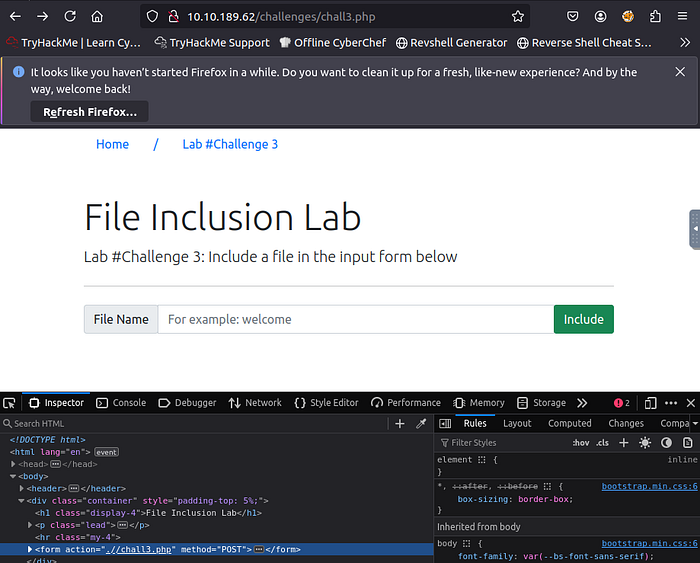Open the Computed sidebar tab

(x=570, y=423)
